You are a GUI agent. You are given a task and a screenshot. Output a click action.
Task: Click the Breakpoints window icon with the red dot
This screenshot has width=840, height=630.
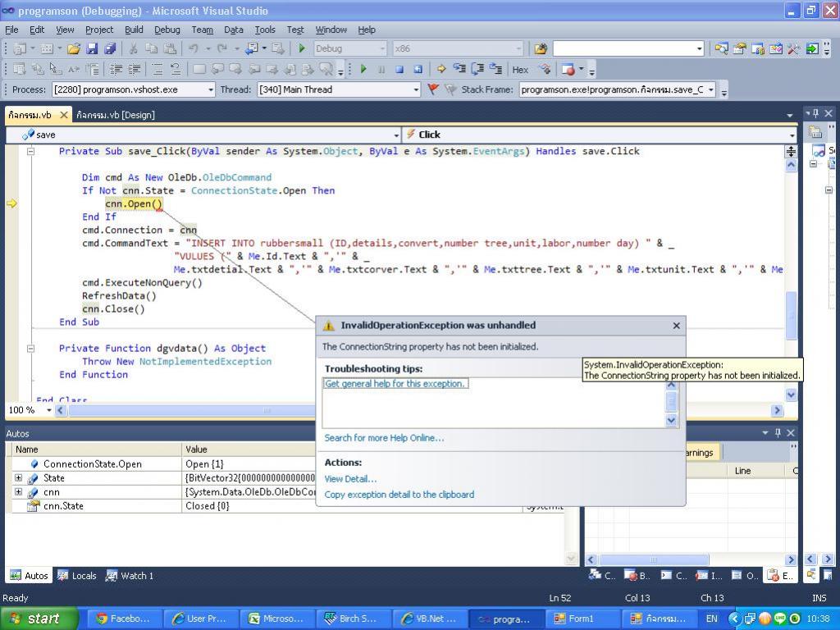point(568,69)
